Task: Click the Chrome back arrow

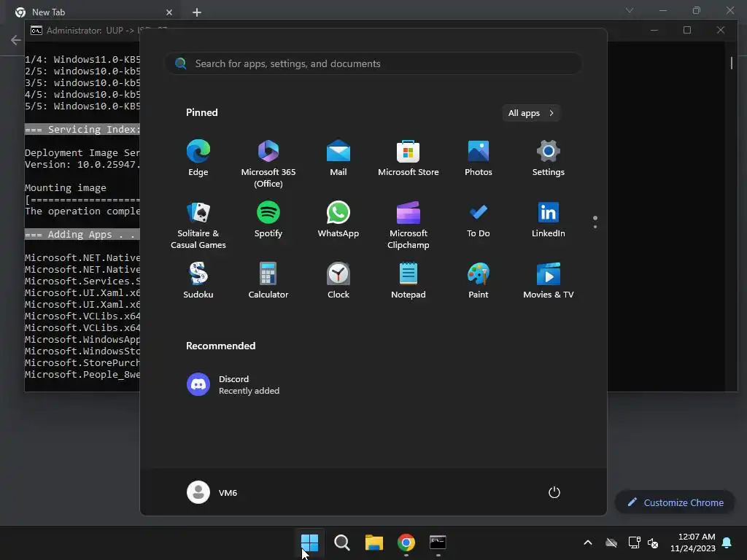Action: coord(16,40)
